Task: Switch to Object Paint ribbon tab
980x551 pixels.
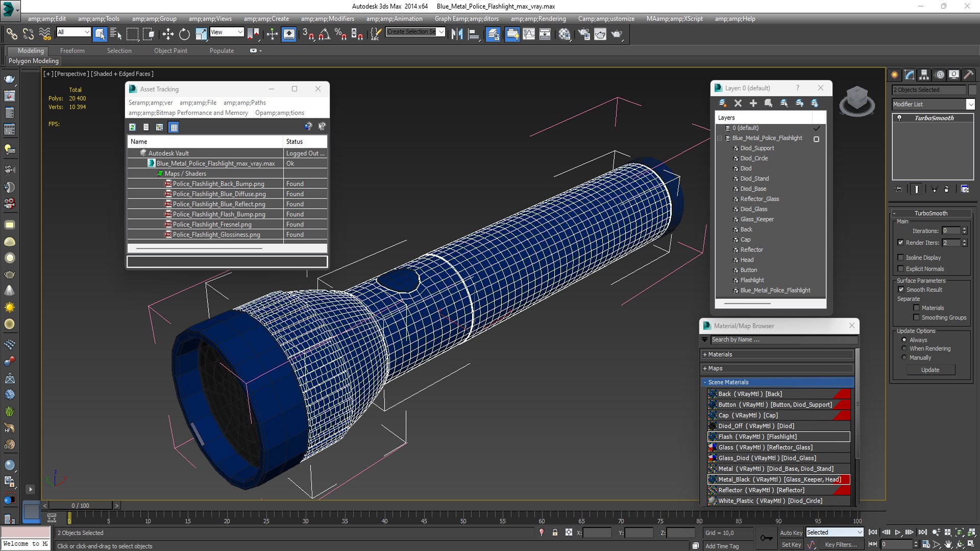Action: coord(170,51)
